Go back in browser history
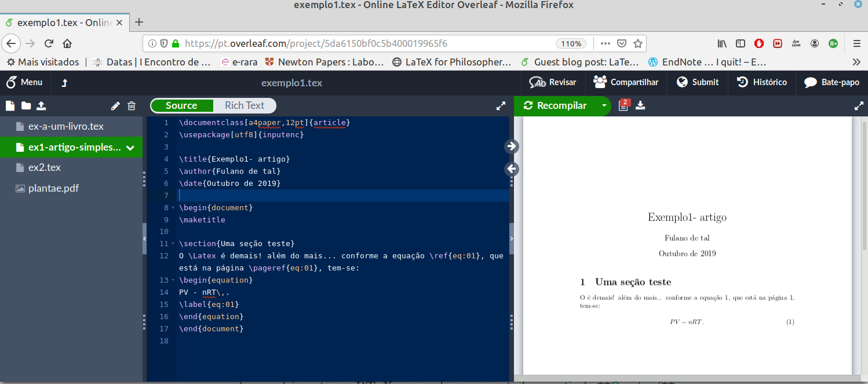 coord(12,43)
